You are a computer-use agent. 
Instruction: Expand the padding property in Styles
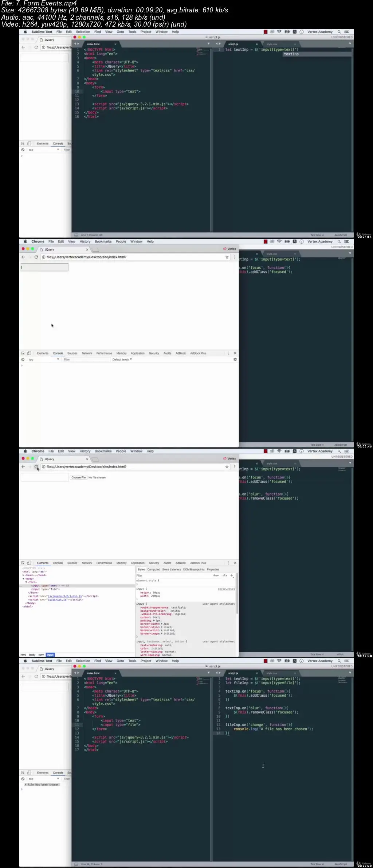154,620
